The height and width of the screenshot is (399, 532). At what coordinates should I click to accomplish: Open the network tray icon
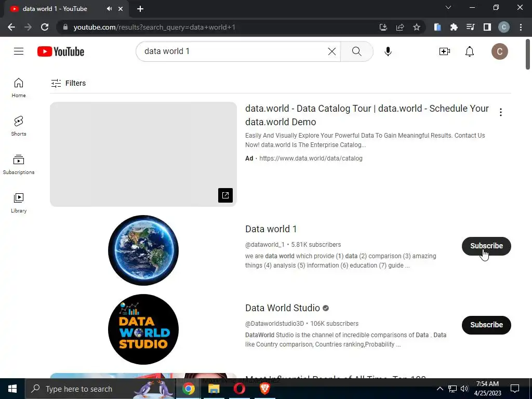point(453,389)
